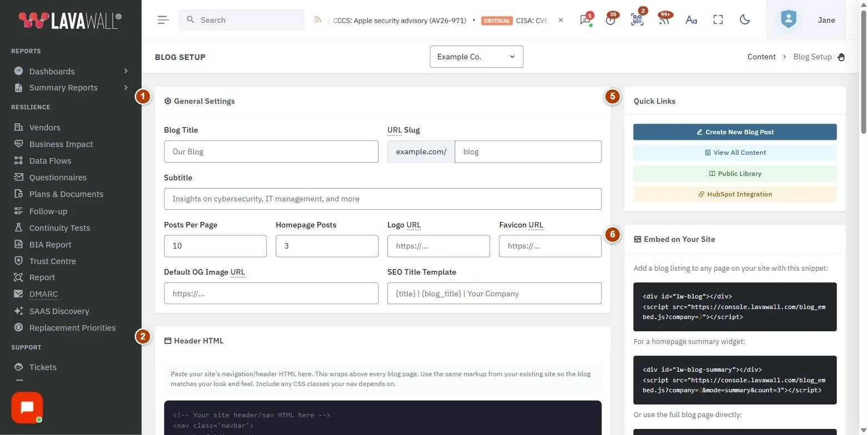The width and height of the screenshot is (868, 435).
Task: Open the Public Library link
Action: (x=735, y=174)
